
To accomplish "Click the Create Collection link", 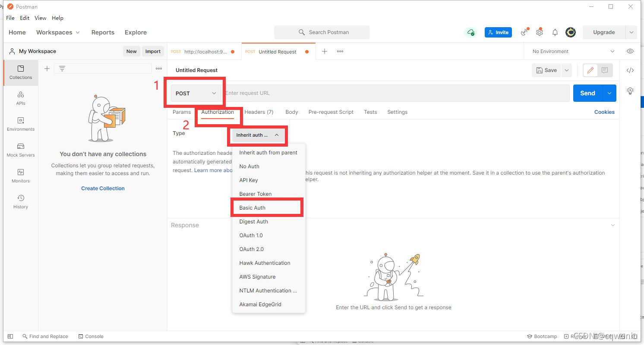I will coord(103,188).
